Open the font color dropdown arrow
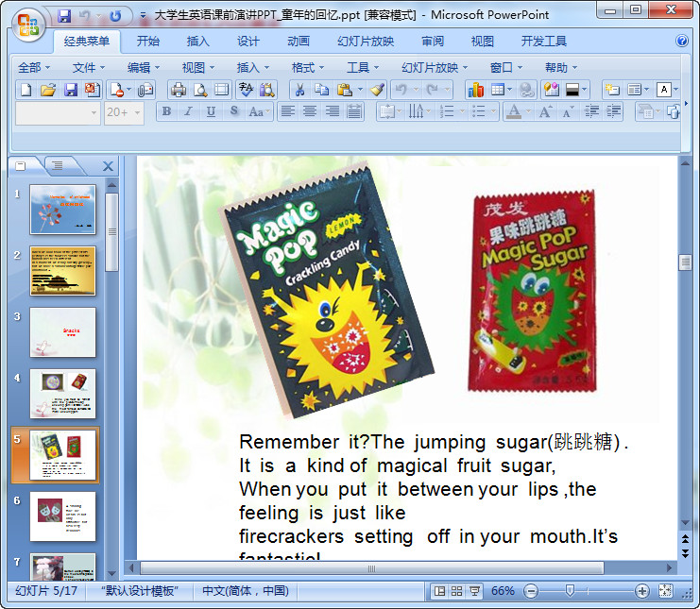The image size is (700, 609). pyautogui.click(x=528, y=112)
